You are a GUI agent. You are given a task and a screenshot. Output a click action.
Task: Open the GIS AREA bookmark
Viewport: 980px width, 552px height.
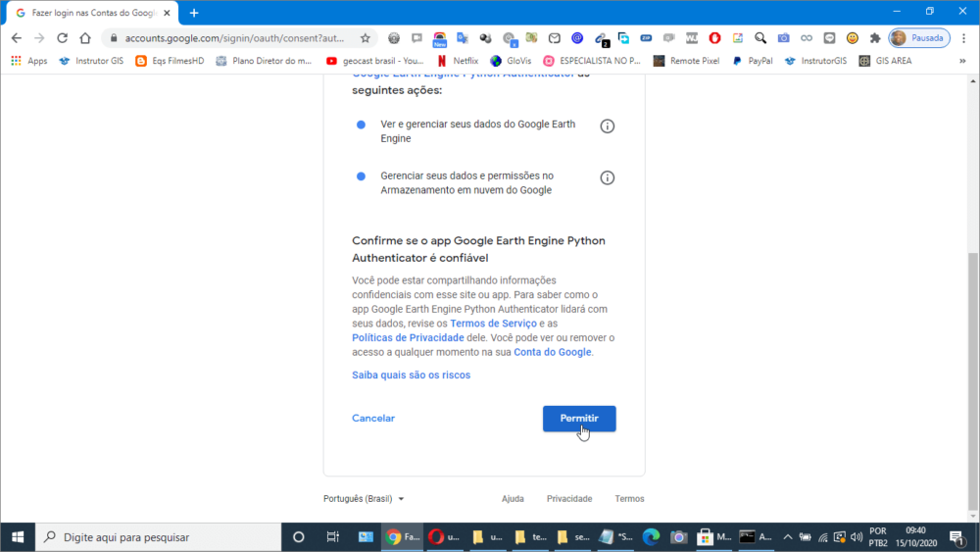[x=886, y=61]
